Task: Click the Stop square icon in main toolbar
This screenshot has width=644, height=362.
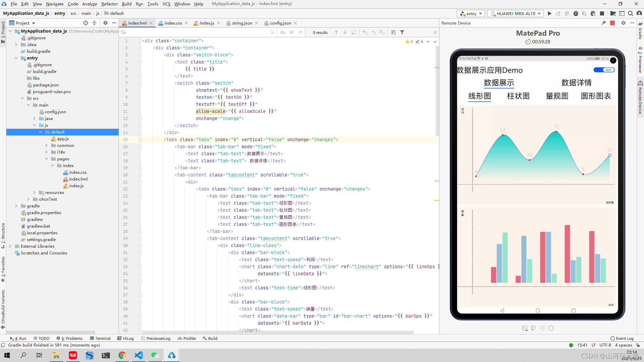Action: coord(602,13)
